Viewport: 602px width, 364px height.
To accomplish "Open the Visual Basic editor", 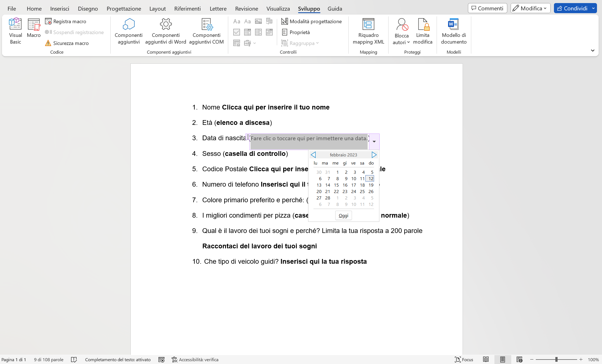I will point(15,31).
